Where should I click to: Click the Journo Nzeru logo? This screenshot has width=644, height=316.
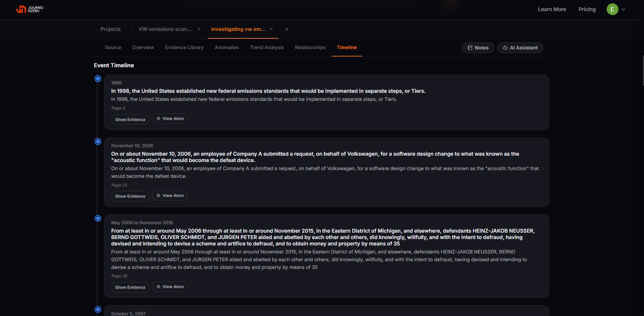(30, 9)
